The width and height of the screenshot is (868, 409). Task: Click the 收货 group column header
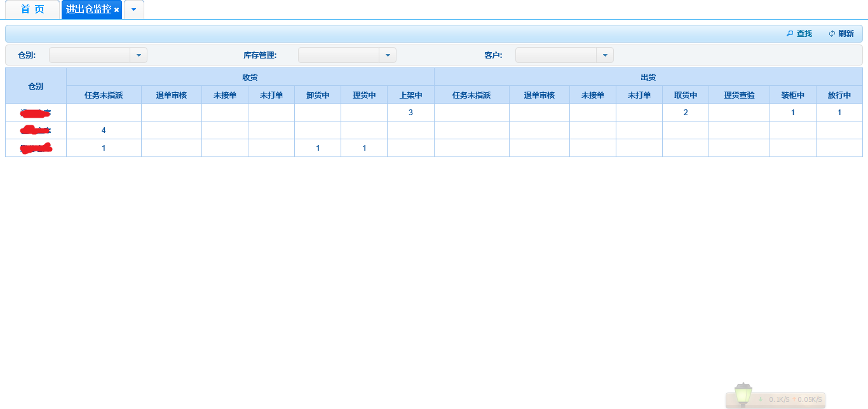click(250, 77)
